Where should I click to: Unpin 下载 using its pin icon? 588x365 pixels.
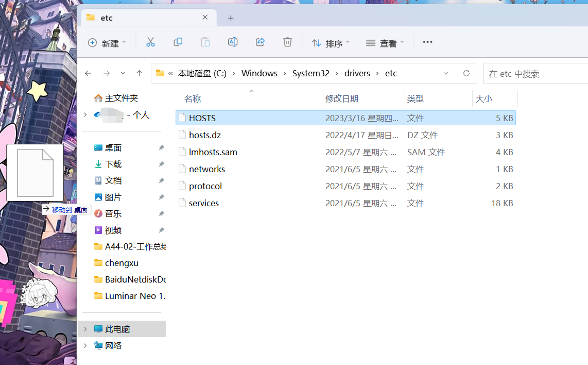[x=161, y=164]
